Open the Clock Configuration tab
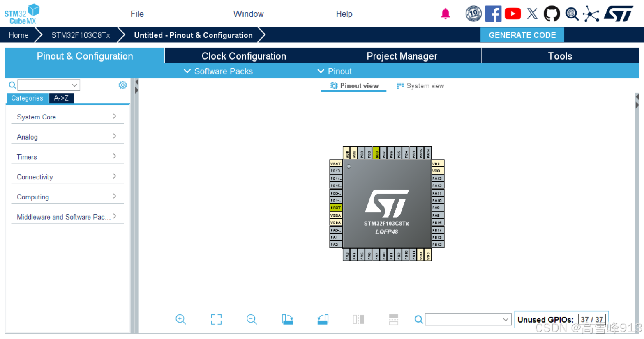This screenshot has height=339, width=644. click(x=243, y=56)
